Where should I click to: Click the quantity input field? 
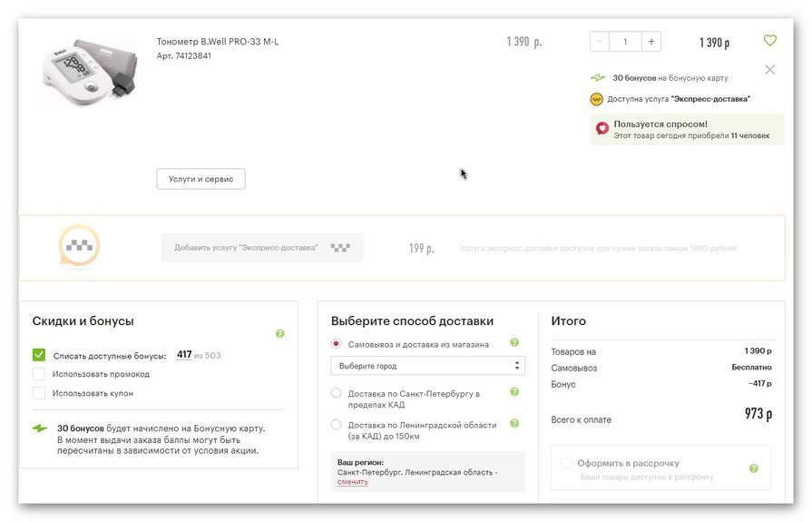pos(625,42)
